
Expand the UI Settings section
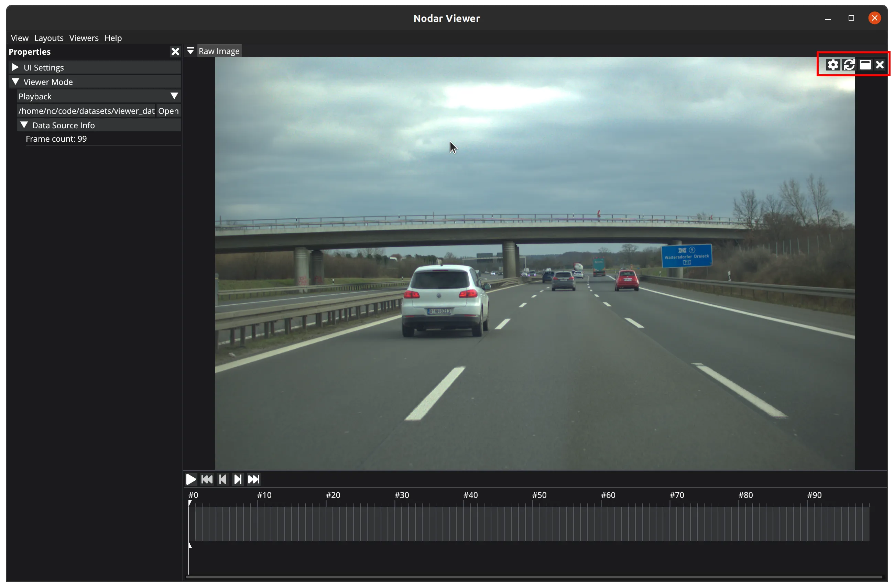[x=15, y=68]
